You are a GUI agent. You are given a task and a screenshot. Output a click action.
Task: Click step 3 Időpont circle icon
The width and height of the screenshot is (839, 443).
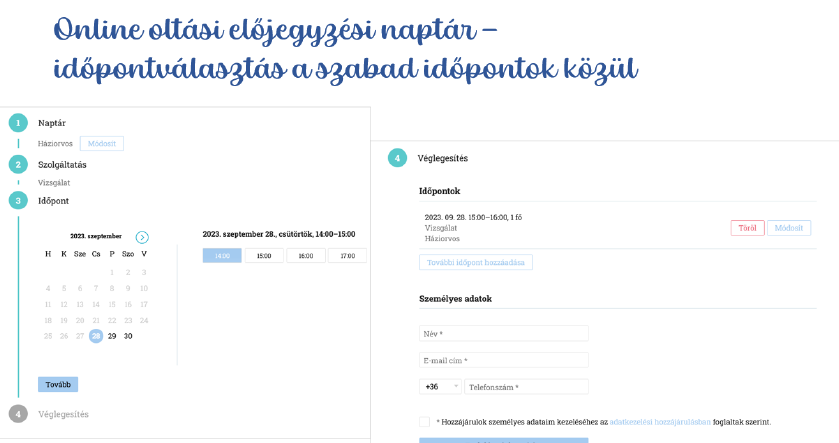point(18,200)
